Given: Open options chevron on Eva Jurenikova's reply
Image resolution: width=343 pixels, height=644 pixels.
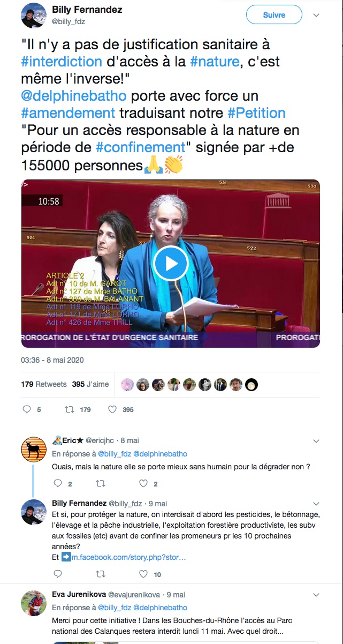Looking at the screenshot, I should tap(316, 595).
